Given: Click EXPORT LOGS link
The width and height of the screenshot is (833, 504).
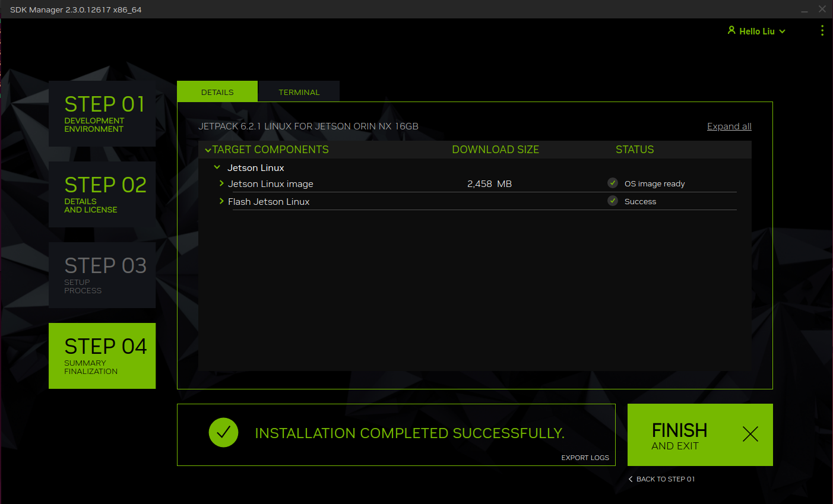Looking at the screenshot, I should pyautogui.click(x=585, y=458).
